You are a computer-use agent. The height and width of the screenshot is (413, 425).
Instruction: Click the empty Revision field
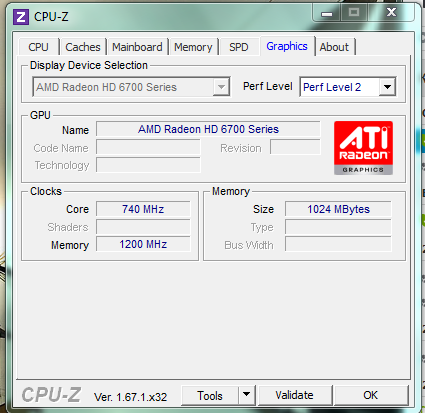(x=295, y=147)
